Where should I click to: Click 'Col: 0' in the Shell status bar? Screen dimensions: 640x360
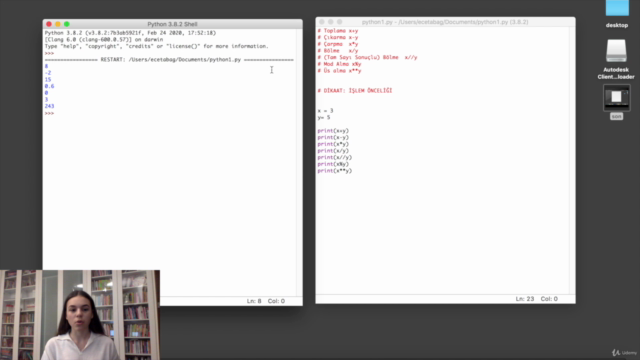tap(276, 301)
